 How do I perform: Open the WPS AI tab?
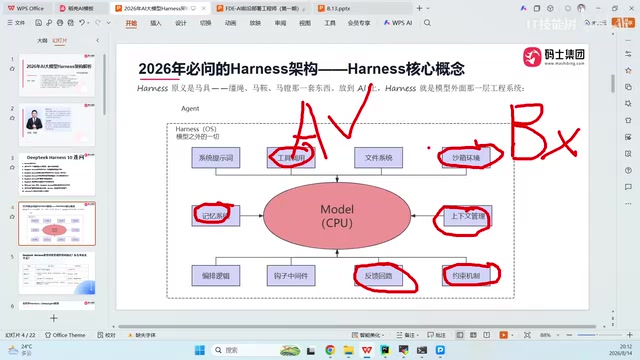coord(398,23)
